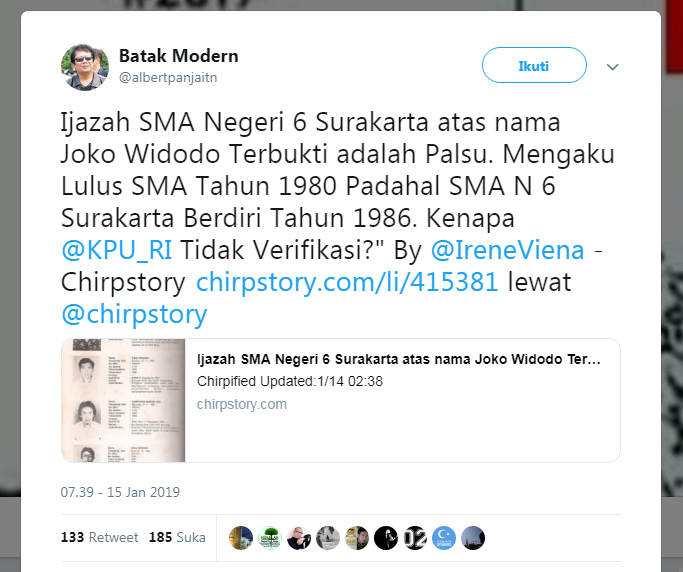Open the @albertpanjaitn handle

point(168,78)
